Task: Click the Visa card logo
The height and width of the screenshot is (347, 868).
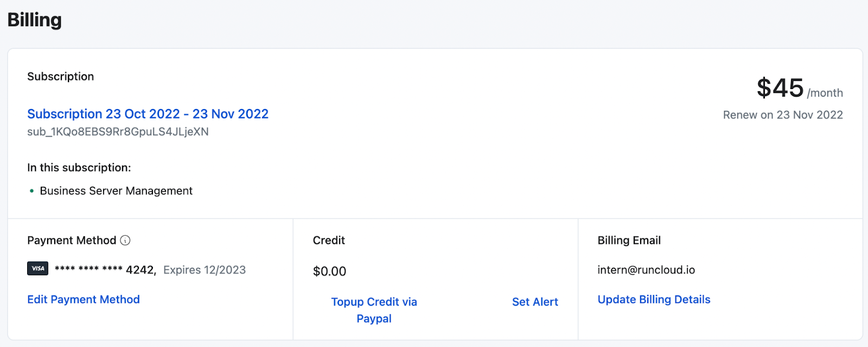Action: [x=38, y=269]
